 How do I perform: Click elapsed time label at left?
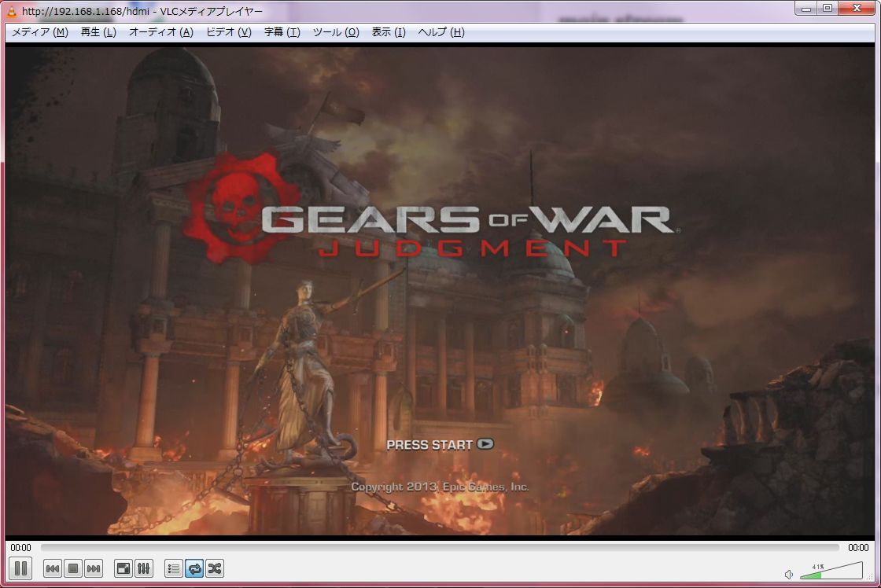point(20,548)
